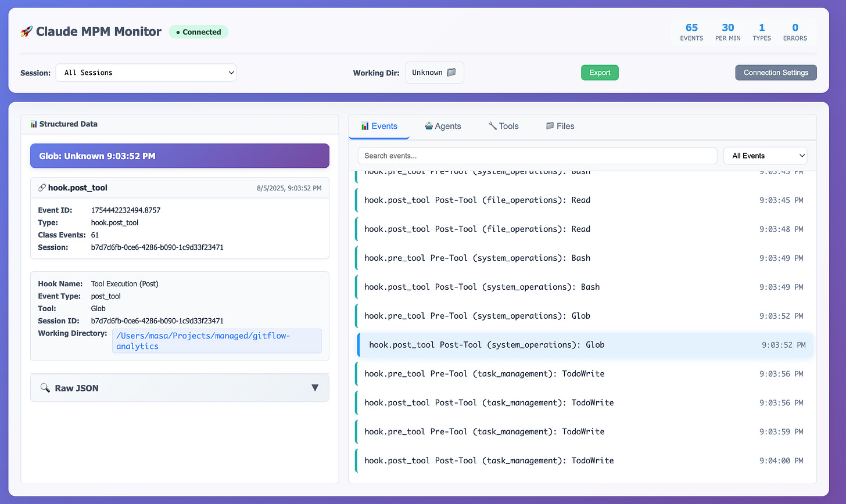Click the folder icon on Files tab
The height and width of the screenshot is (504, 846).
550,126
